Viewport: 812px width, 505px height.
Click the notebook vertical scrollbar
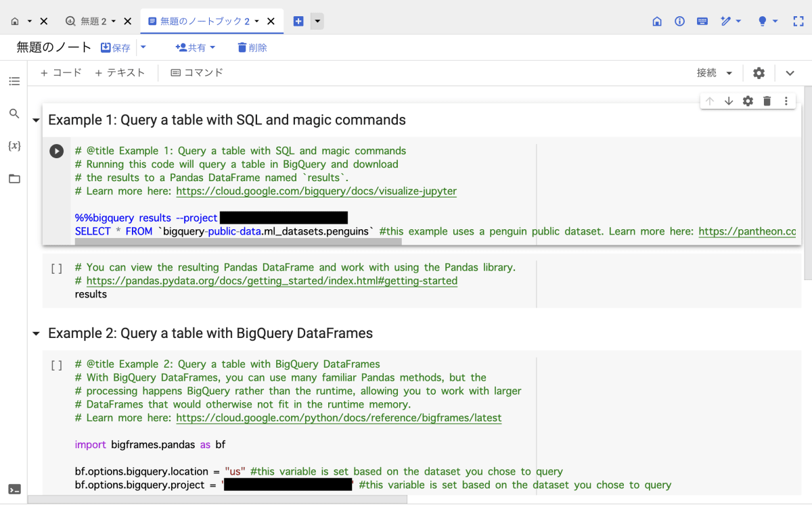point(807,183)
